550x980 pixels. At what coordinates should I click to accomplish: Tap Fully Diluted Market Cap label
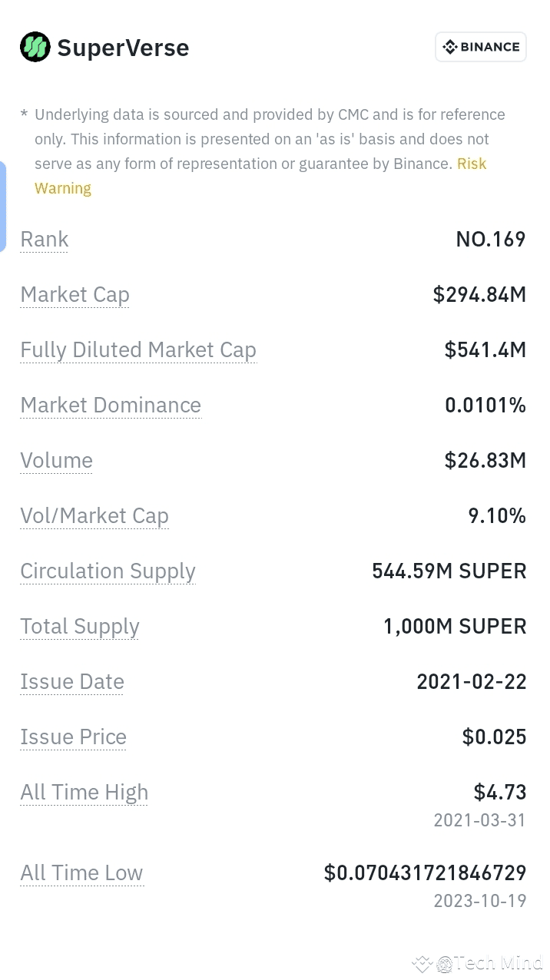tap(138, 350)
